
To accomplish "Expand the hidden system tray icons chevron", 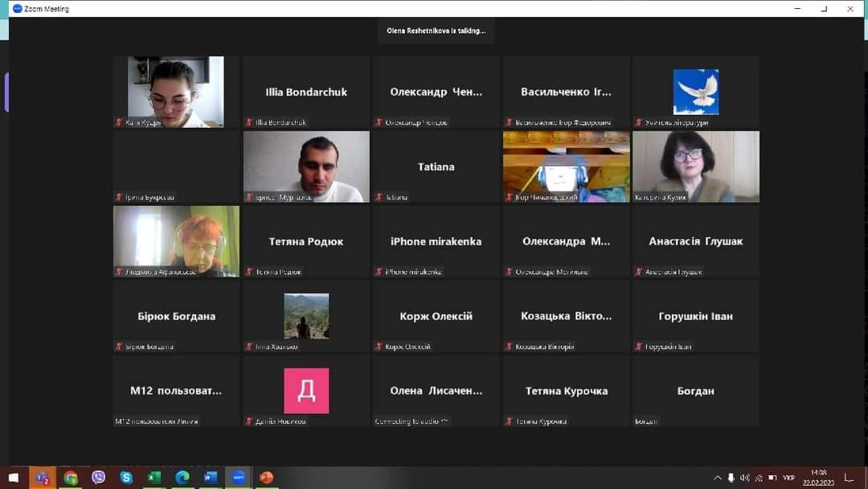I will pyautogui.click(x=718, y=478).
